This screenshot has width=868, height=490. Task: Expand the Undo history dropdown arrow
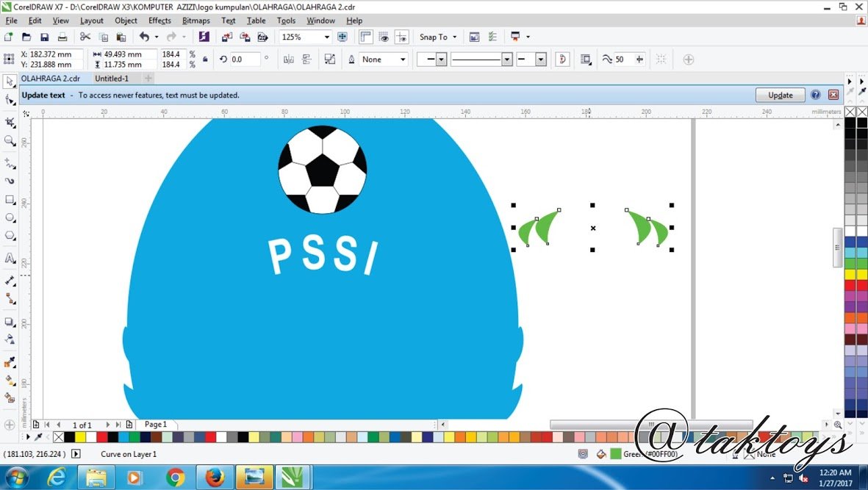pyautogui.click(x=156, y=37)
